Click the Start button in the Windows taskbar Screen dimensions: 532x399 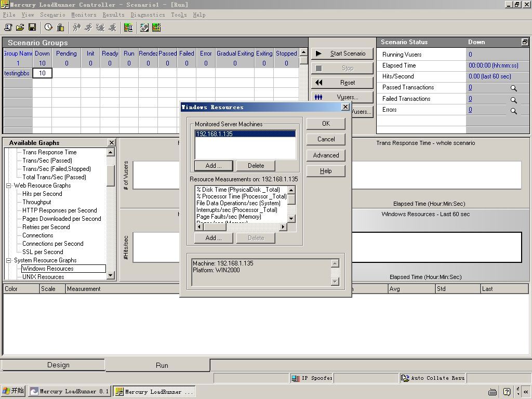(13, 391)
